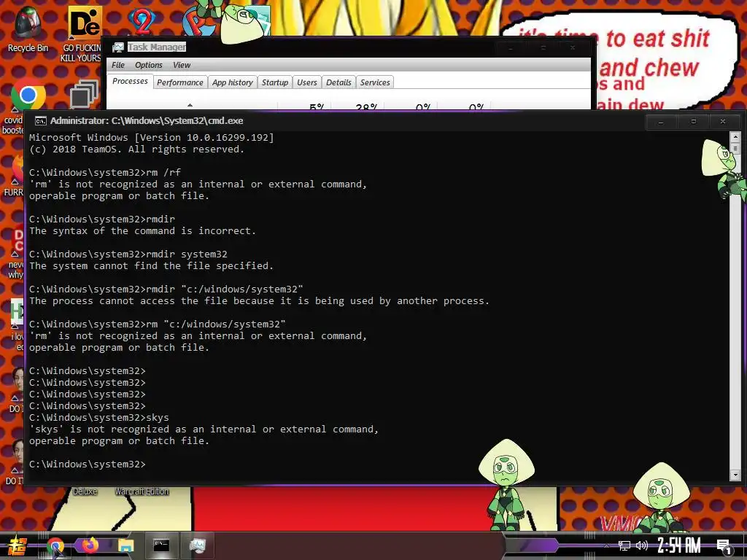
Task: Click '(c) 2018 TeamOS. All rights reserved.'
Action: [136, 149]
